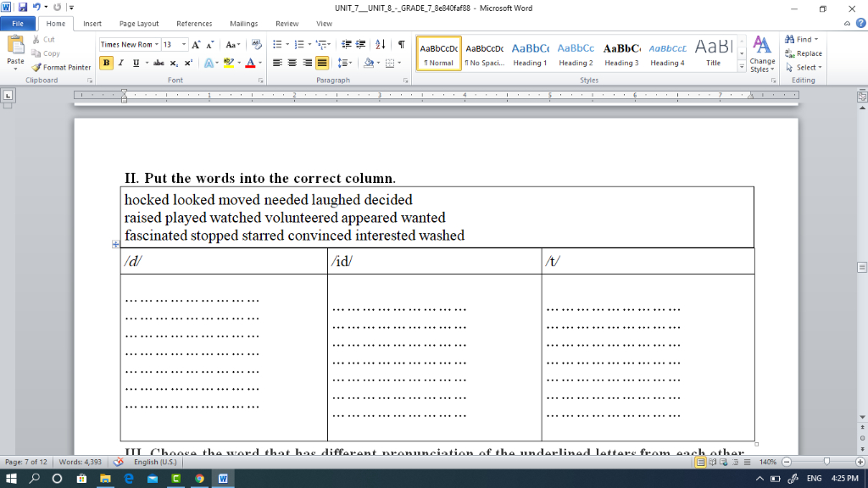Choose font color red swatch
Image resolution: width=868 pixels, height=488 pixels.
(x=250, y=63)
